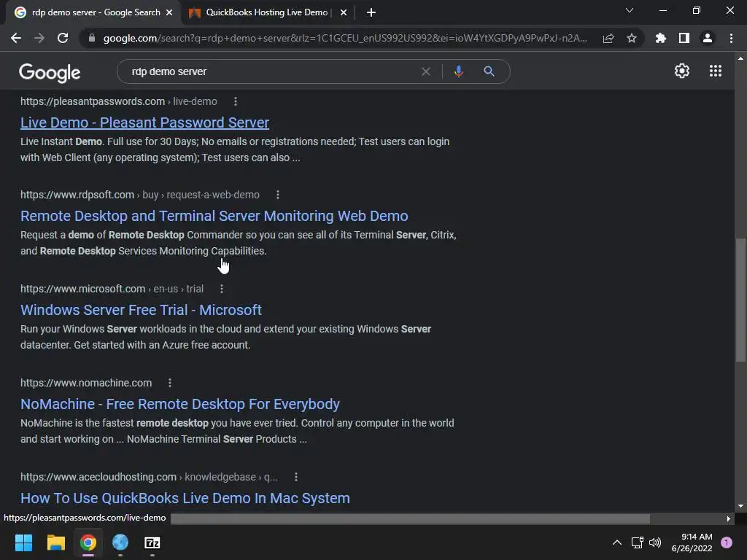Viewport: 747px width, 560px height.
Task: Open the Google apps grid
Action: 716,71
